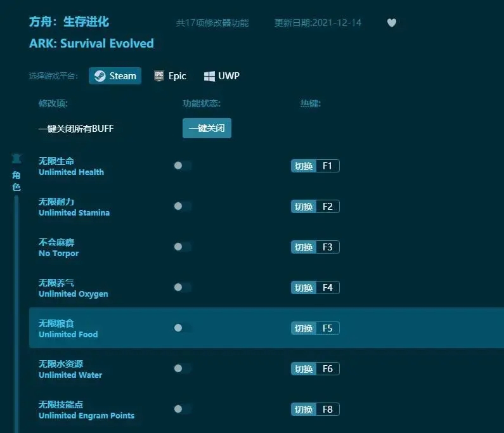Image resolution: width=504 pixels, height=433 pixels.
Task: Click the 共17项修改器功能 text
Action: pyautogui.click(x=212, y=23)
